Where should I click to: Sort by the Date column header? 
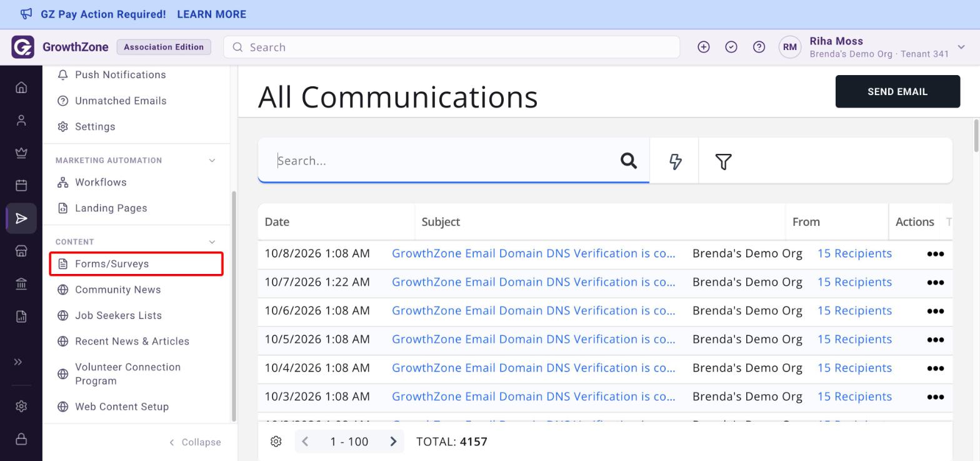click(277, 222)
